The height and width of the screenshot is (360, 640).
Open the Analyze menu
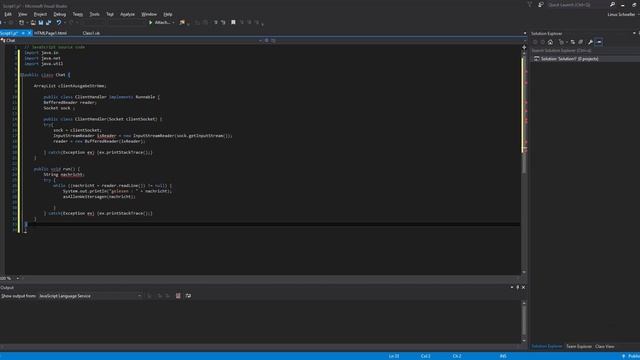[x=127, y=14]
